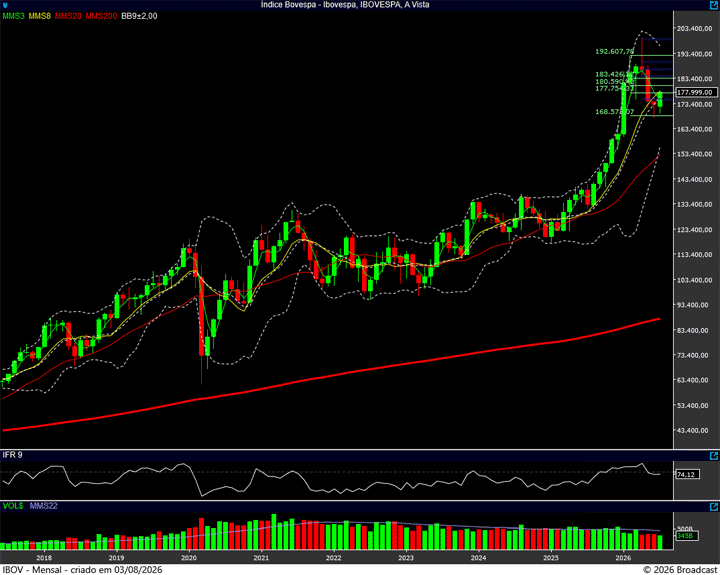Click the volume value tag 345B
Image resolution: width=720 pixels, height=575 pixels.
686,536
